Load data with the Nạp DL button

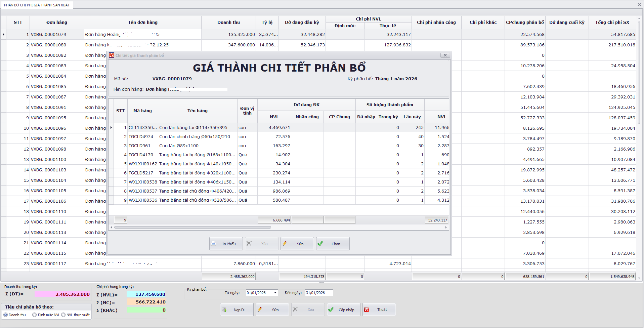(x=237, y=310)
